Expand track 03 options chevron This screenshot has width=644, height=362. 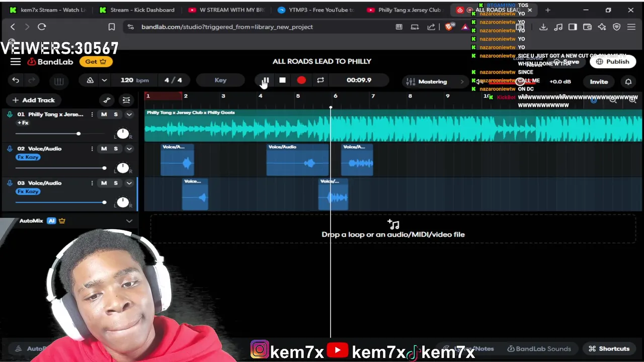tap(129, 183)
